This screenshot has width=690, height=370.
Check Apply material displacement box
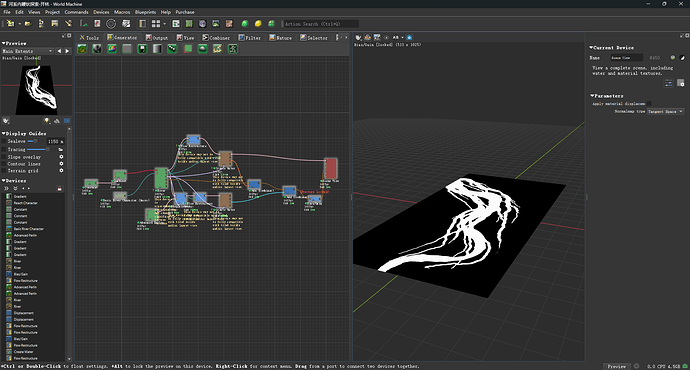coord(649,104)
